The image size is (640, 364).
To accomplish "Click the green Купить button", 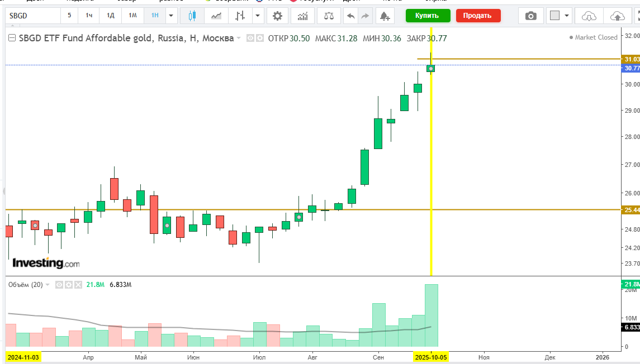I will [x=428, y=16].
